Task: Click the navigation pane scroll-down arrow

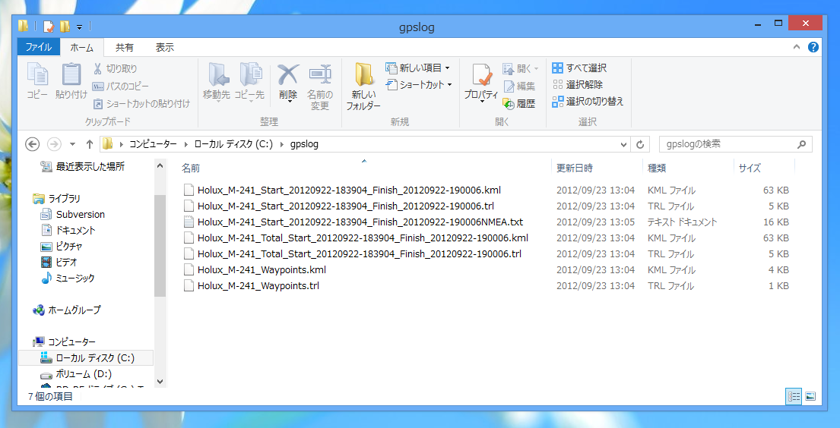Action: pyautogui.click(x=160, y=381)
